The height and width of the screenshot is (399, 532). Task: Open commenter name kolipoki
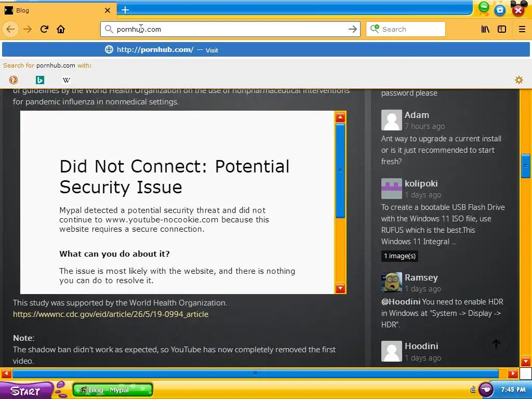point(421,183)
